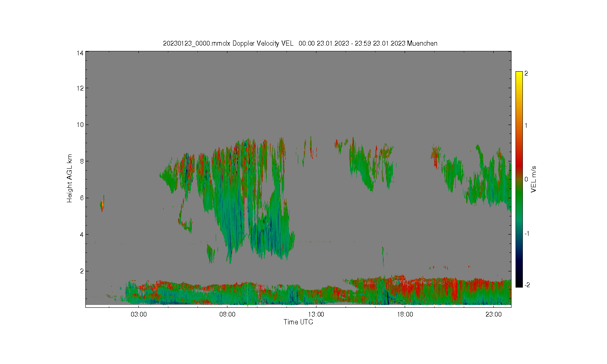This screenshot has width=607, height=364.
Task: Click the "VEL m/s" colorbar label
Action: (x=534, y=179)
